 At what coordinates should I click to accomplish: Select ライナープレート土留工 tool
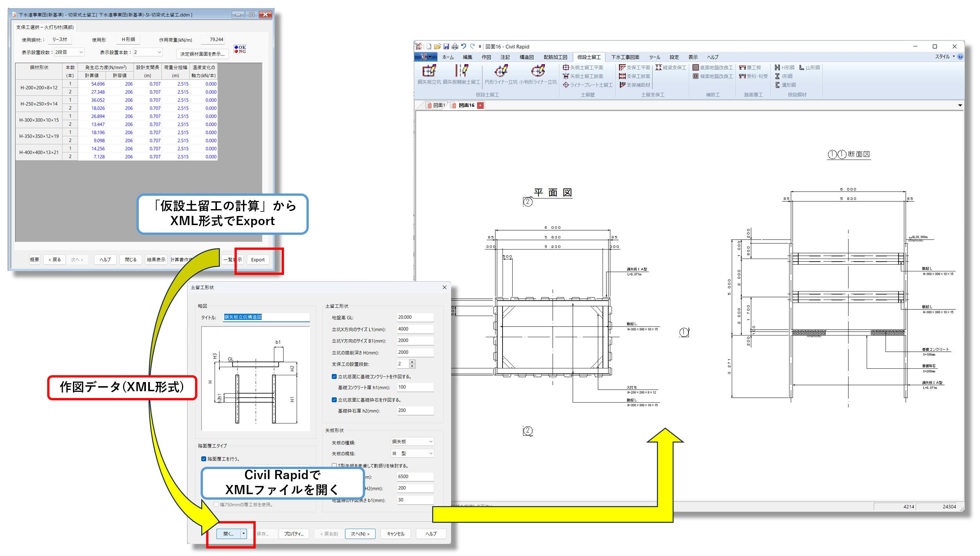(x=588, y=85)
